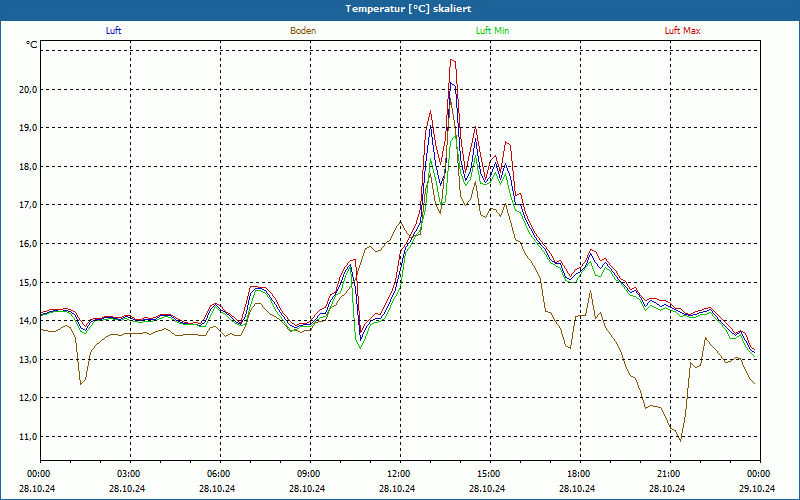Click the brown Boden legend label
800x500 pixels.
coord(303,31)
